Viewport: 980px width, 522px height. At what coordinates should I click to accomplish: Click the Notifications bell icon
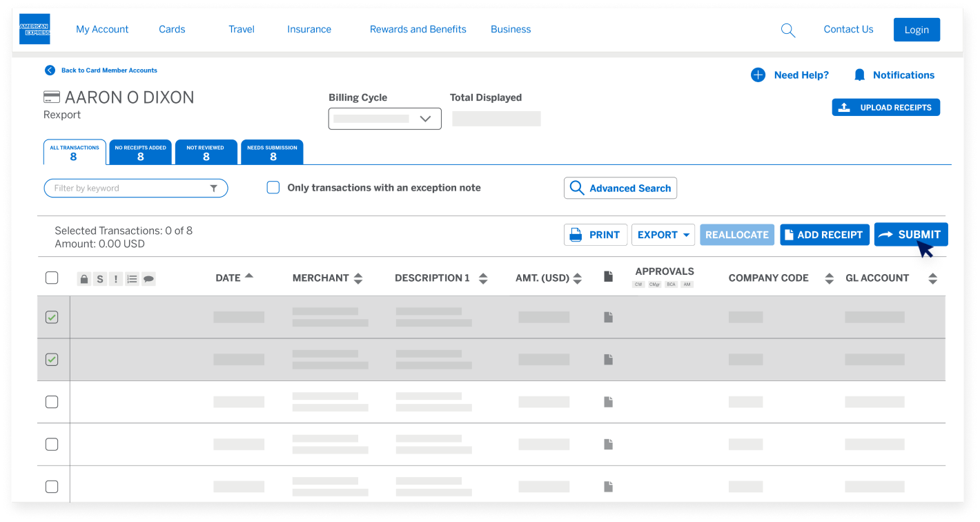pyautogui.click(x=859, y=75)
